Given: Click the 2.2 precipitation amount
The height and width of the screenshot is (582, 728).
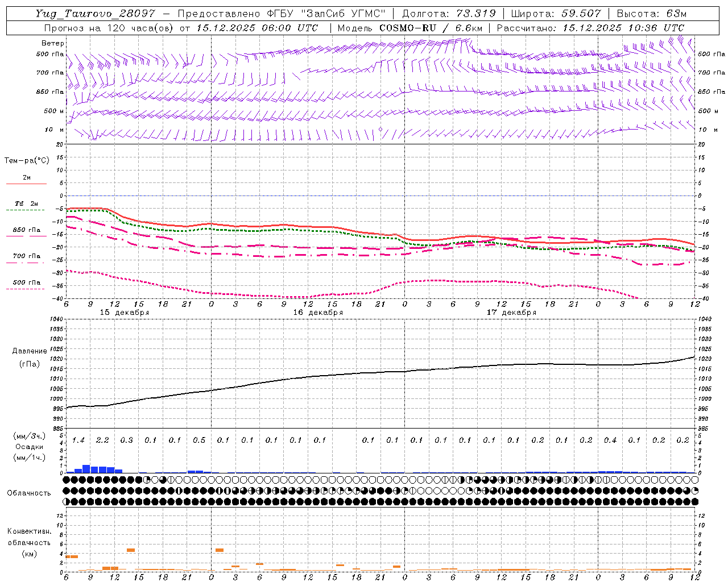Looking at the screenshot, I should [x=102, y=440].
